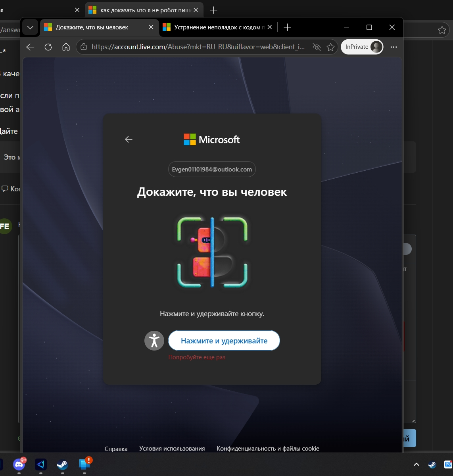Click the tracking prevention eye icon
The width and height of the screenshot is (453, 476).
click(317, 47)
